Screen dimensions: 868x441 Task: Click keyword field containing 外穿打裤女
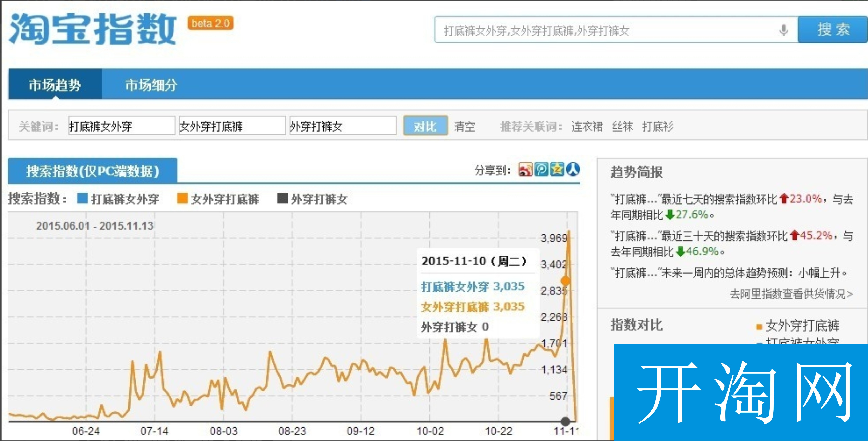343,126
